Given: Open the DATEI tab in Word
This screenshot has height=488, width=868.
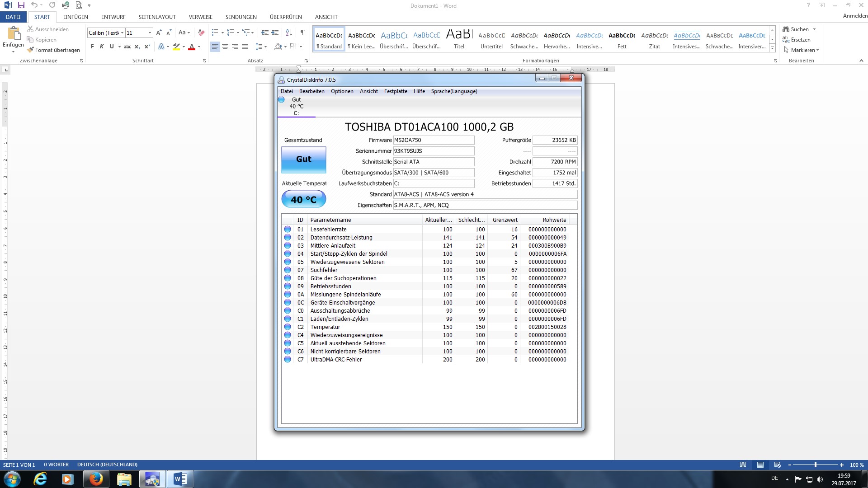Looking at the screenshot, I should 13,17.
